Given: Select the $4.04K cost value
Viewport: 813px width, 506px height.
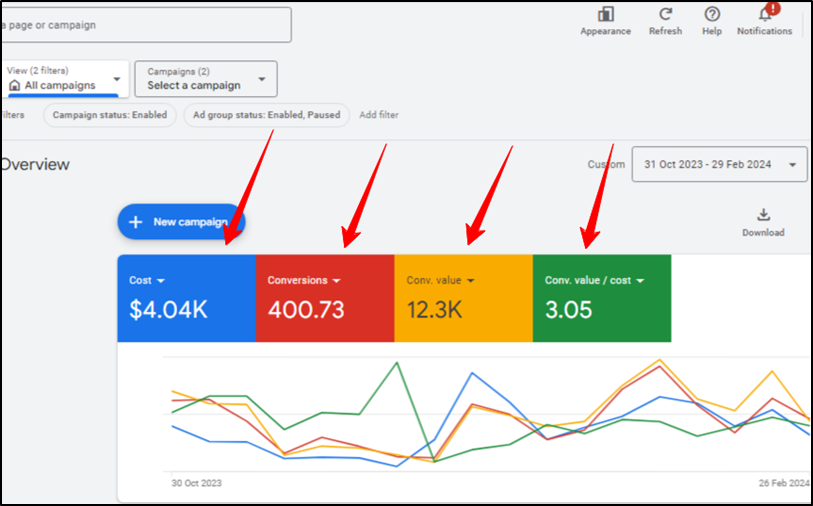Looking at the screenshot, I should (x=168, y=310).
